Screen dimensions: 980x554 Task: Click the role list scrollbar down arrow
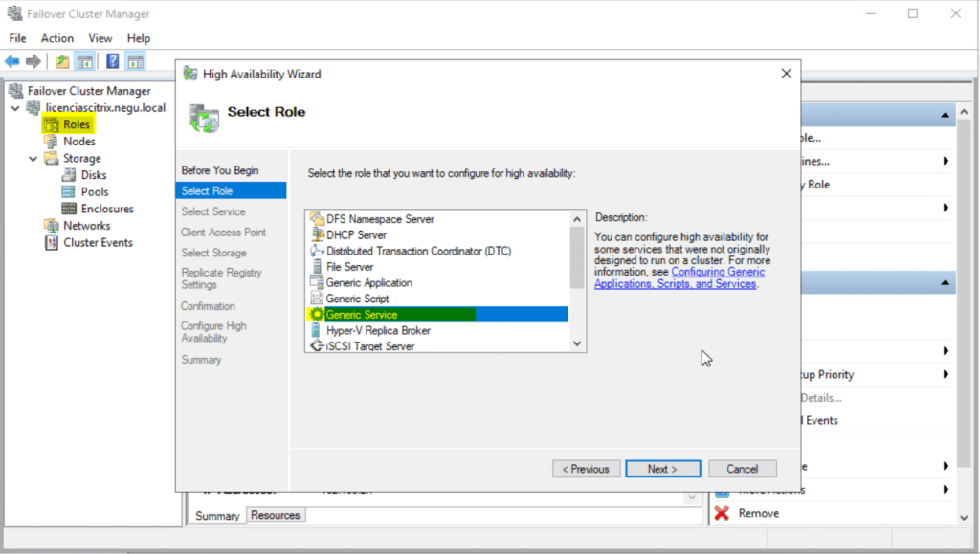576,343
